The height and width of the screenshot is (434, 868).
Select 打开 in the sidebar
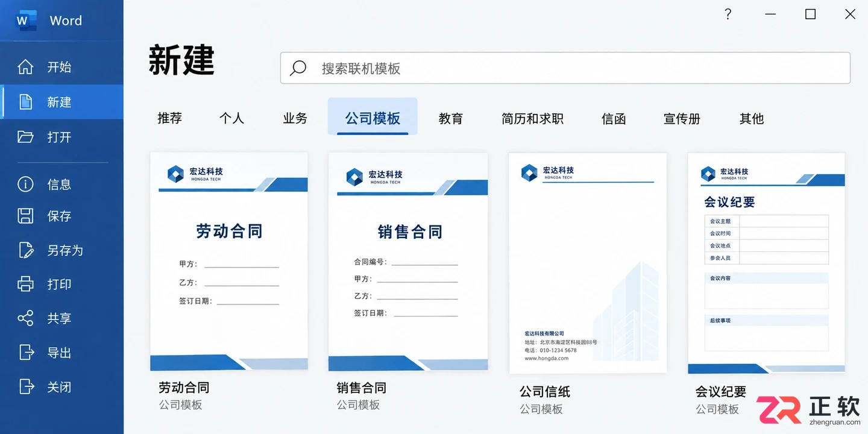tap(61, 137)
